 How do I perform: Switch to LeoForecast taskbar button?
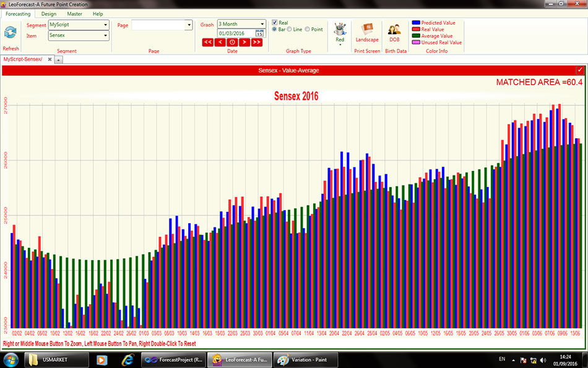click(x=240, y=360)
